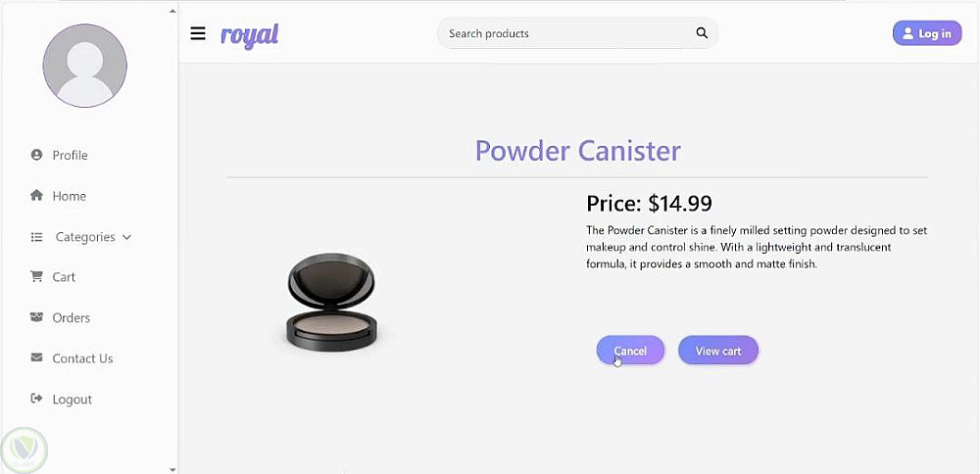Click the sidebar scrollbar down arrow
The width and height of the screenshot is (980, 474).
[172, 469]
